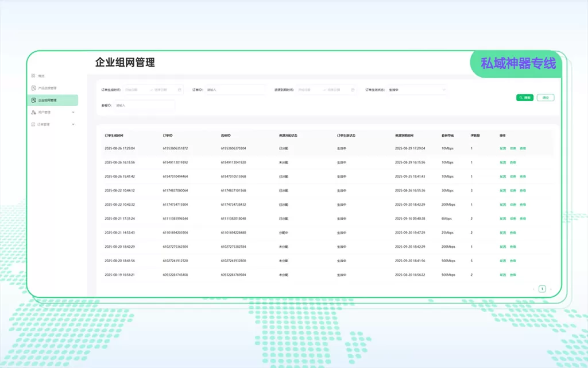588x368 pixels.
Task: Go to pagination page 1
Action: point(541,289)
